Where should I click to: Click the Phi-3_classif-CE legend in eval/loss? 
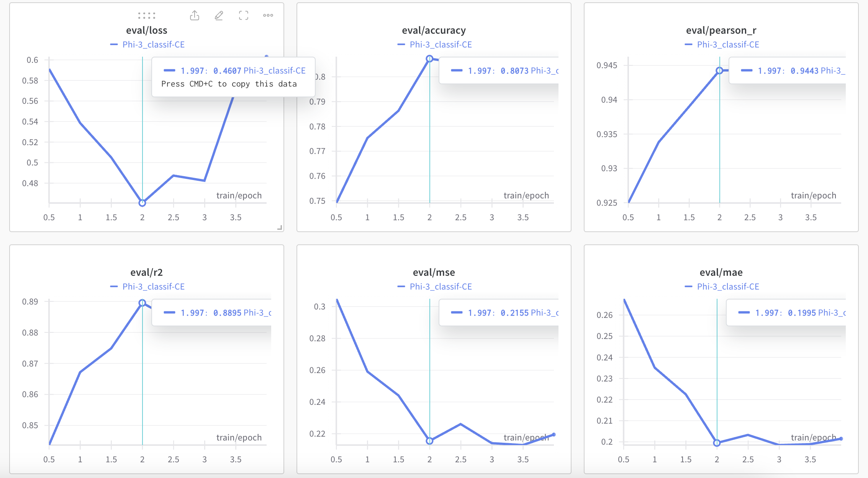153,44
